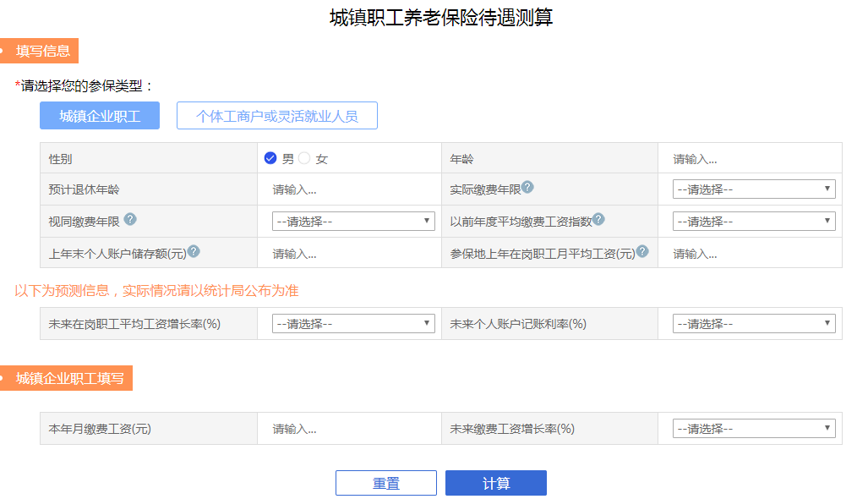Screen dimensions: 868x499
Task: Focus the 上年末个人账户储存额 input field
Action: [349, 254]
